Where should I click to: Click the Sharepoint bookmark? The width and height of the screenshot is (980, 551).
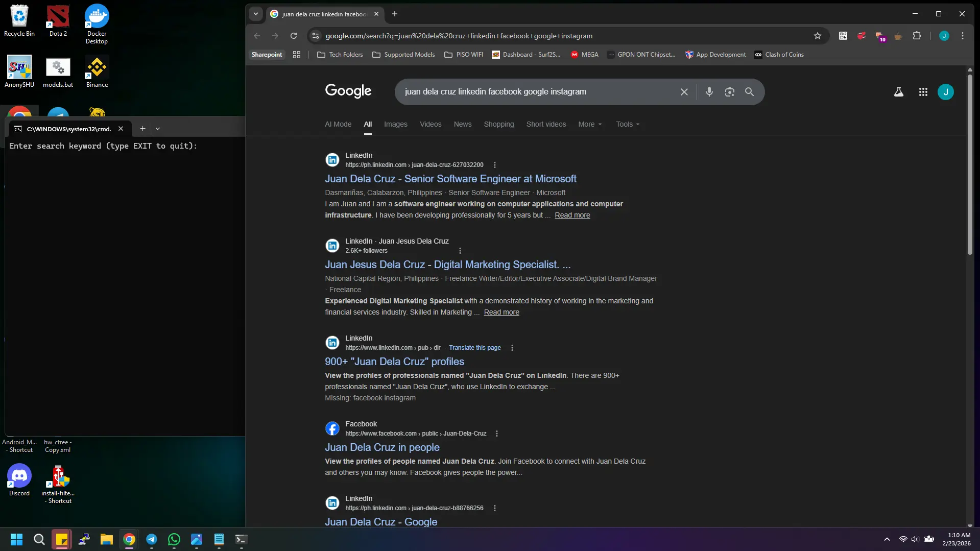click(267, 55)
